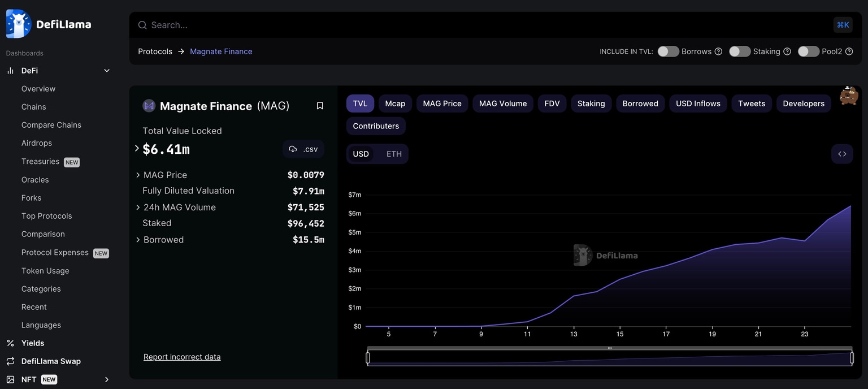This screenshot has height=389, width=868.
Task: Collapse the DeFi section in the sidebar
Action: click(106, 70)
